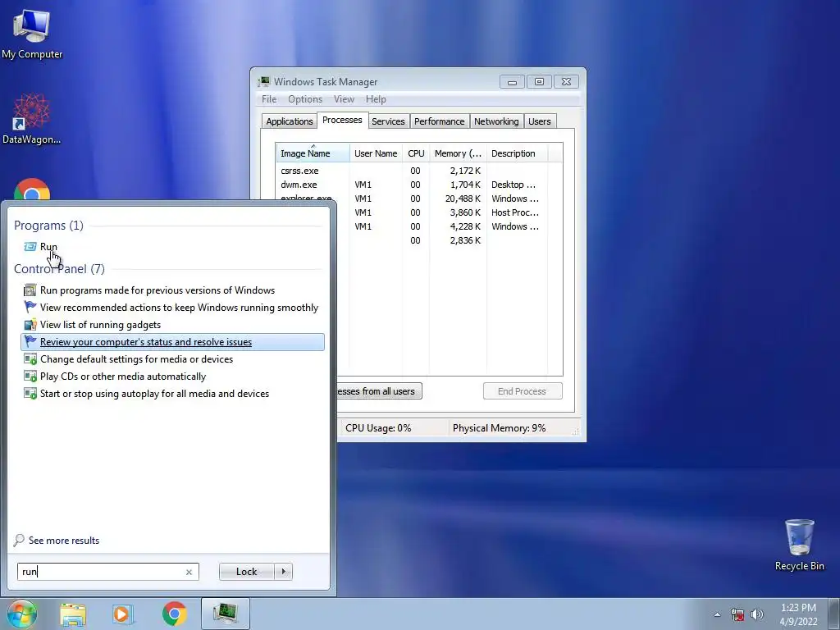Screen dimensions: 840x630
Task: Open the Recycle Bin on desktop
Action: pyautogui.click(x=799, y=545)
